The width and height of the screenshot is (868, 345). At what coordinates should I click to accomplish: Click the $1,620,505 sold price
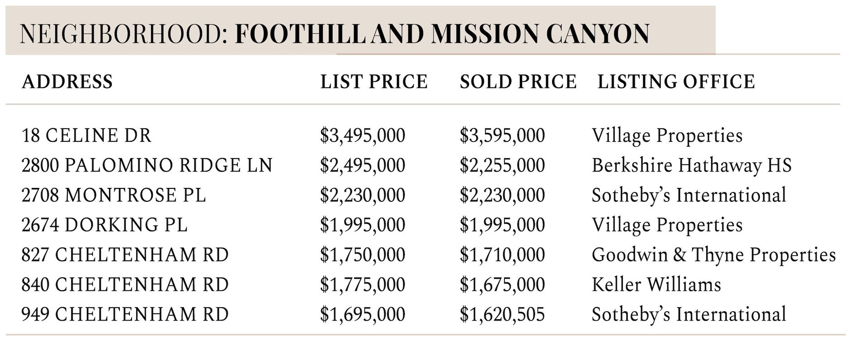[502, 314]
